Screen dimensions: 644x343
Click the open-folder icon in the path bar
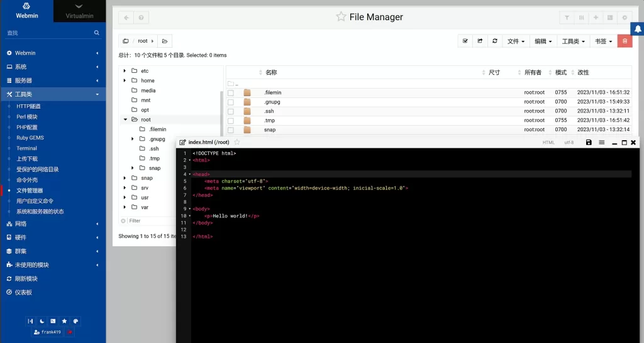tap(165, 41)
